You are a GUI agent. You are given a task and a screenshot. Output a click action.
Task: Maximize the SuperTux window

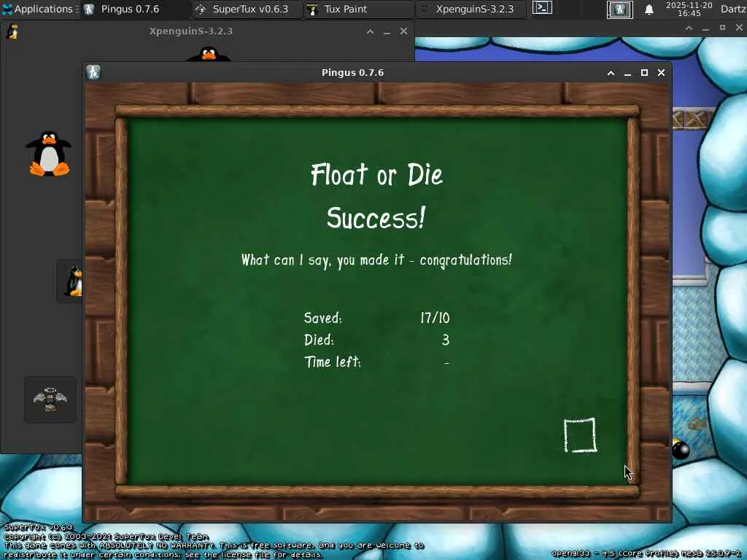pos(722,28)
